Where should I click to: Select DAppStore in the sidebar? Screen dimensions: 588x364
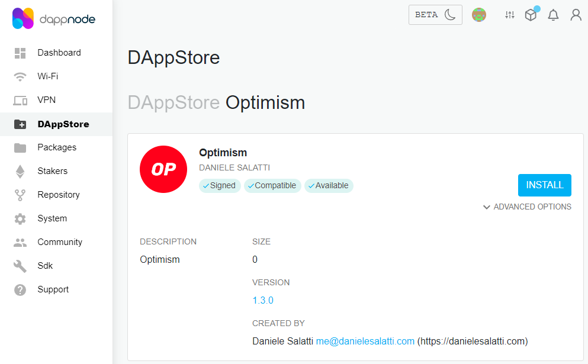[x=56, y=124]
